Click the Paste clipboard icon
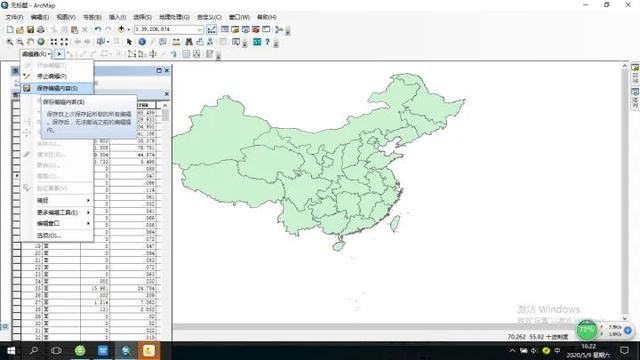This screenshot has width=640, height=360. [x=74, y=29]
